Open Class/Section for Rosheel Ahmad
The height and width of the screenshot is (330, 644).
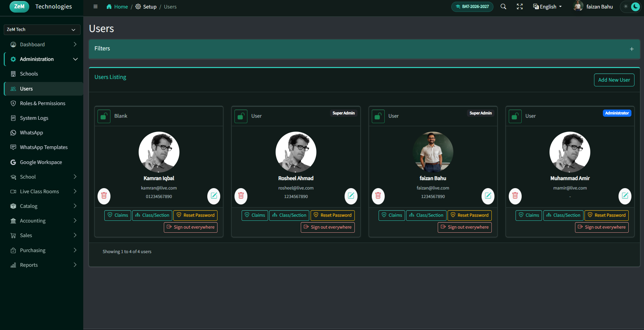coord(289,215)
